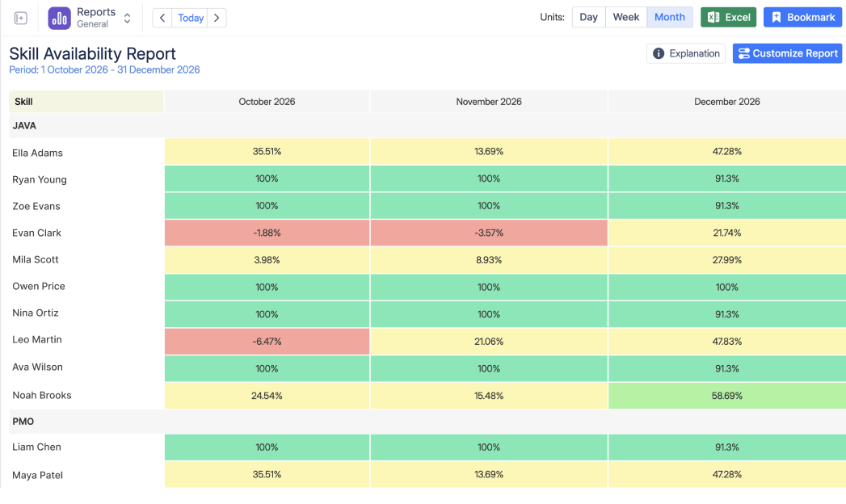The width and height of the screenshot is (846, 504).
Task: Switch units to Week
Action: 626,17
